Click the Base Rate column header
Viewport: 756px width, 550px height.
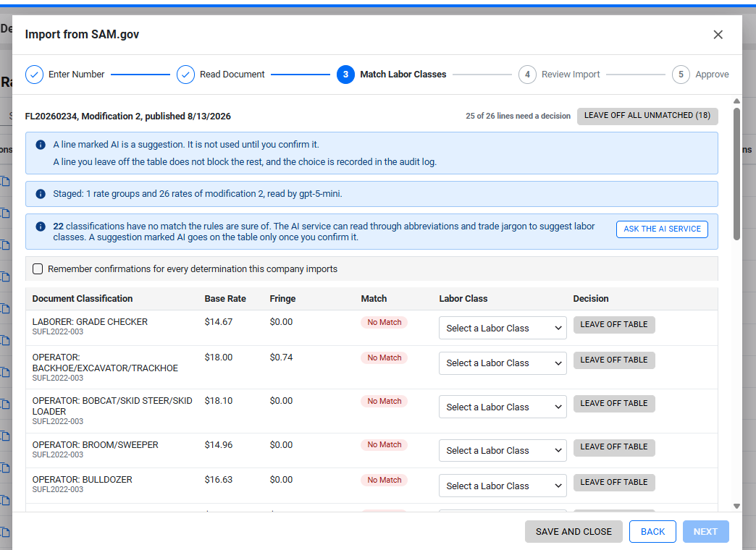225,299
